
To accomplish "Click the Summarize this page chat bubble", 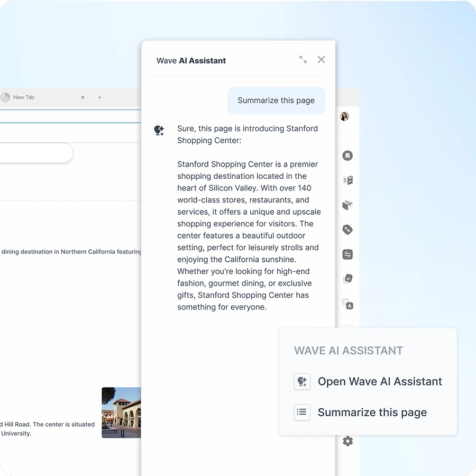I will (x=276, y=100).
